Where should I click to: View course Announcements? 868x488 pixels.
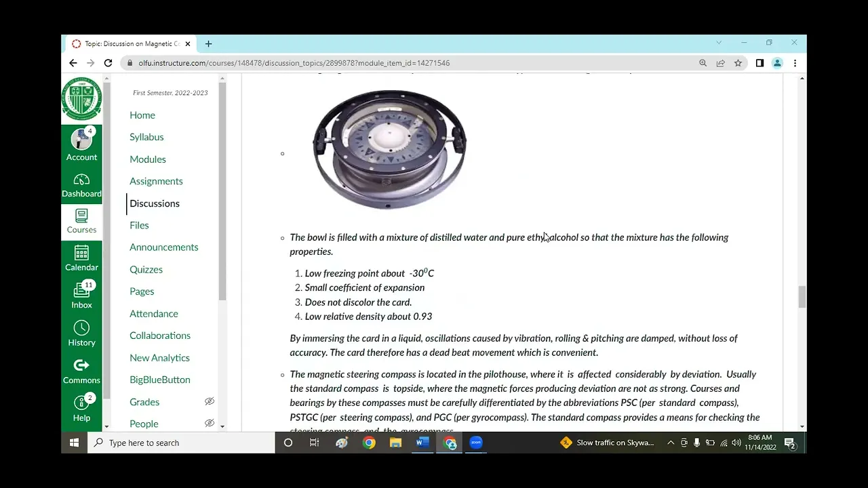pos(164,247)
